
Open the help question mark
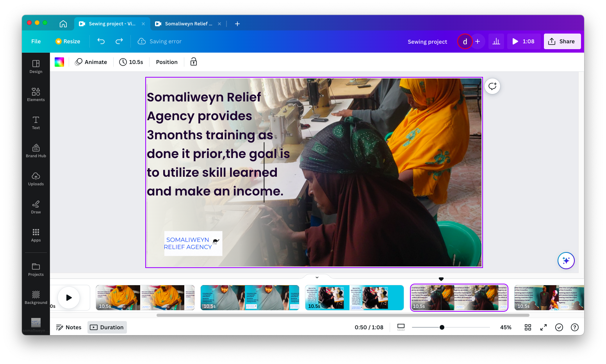pyautogui.click(x=575, y=327)
